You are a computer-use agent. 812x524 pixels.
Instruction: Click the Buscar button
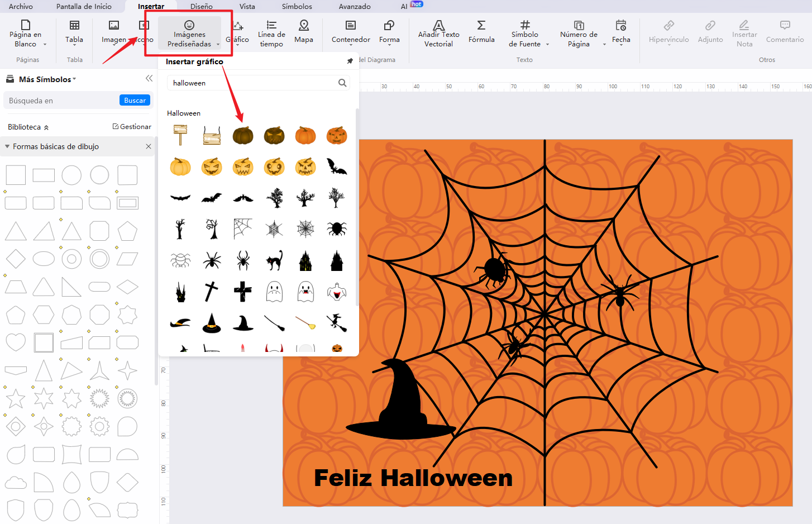[x=134, y=100]
